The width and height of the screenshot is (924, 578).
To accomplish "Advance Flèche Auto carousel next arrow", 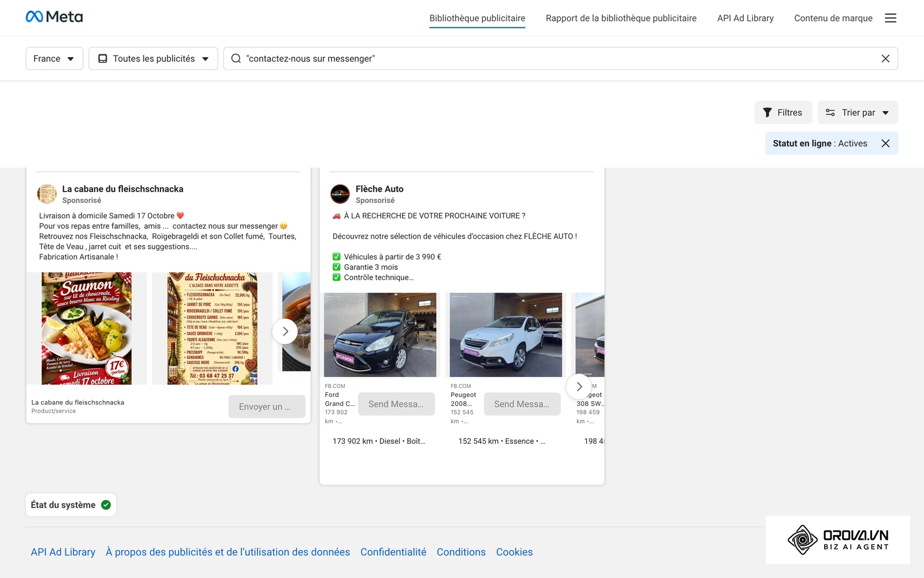I will point(579,387).
